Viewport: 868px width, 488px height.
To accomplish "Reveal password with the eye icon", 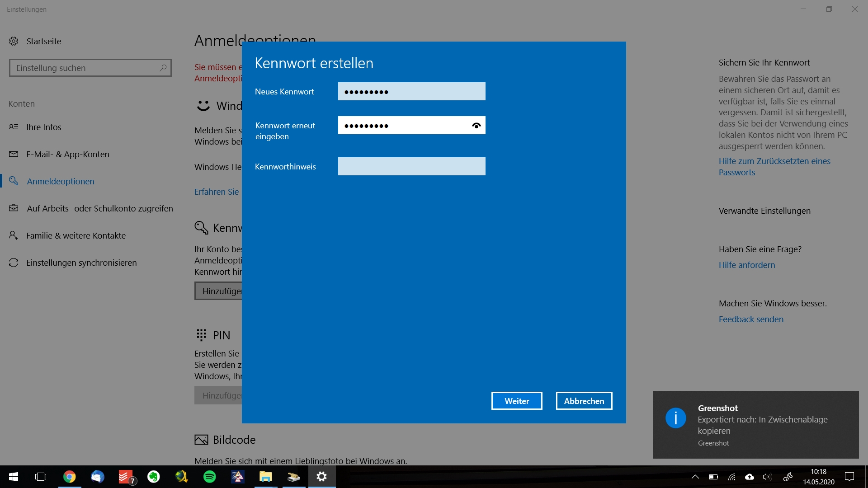I will pos(476,126).
